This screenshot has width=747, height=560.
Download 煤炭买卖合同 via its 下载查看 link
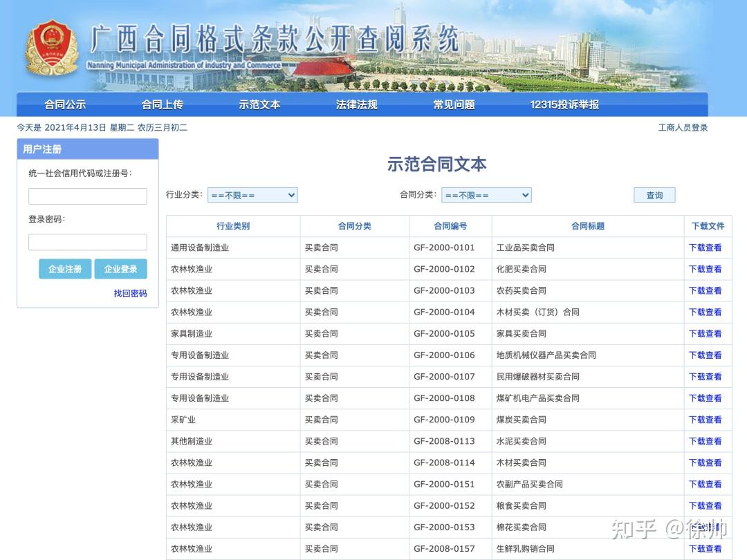click(x=705, y=419)
